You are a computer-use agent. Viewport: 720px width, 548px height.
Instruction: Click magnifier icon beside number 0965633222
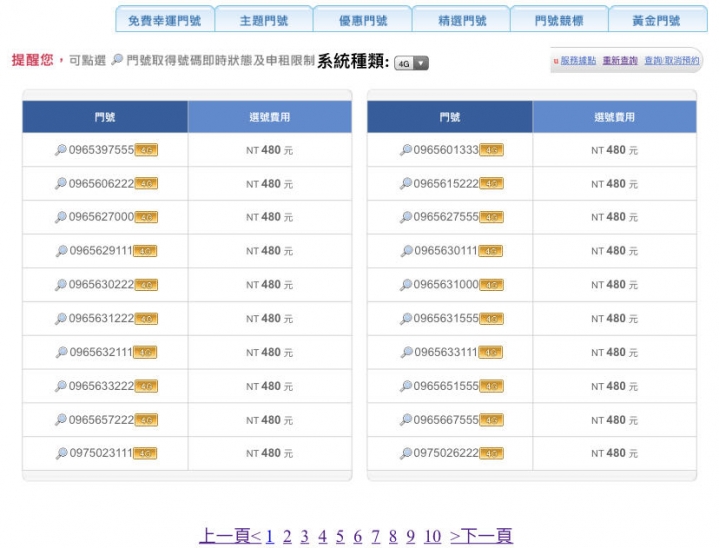click(61, 386)
